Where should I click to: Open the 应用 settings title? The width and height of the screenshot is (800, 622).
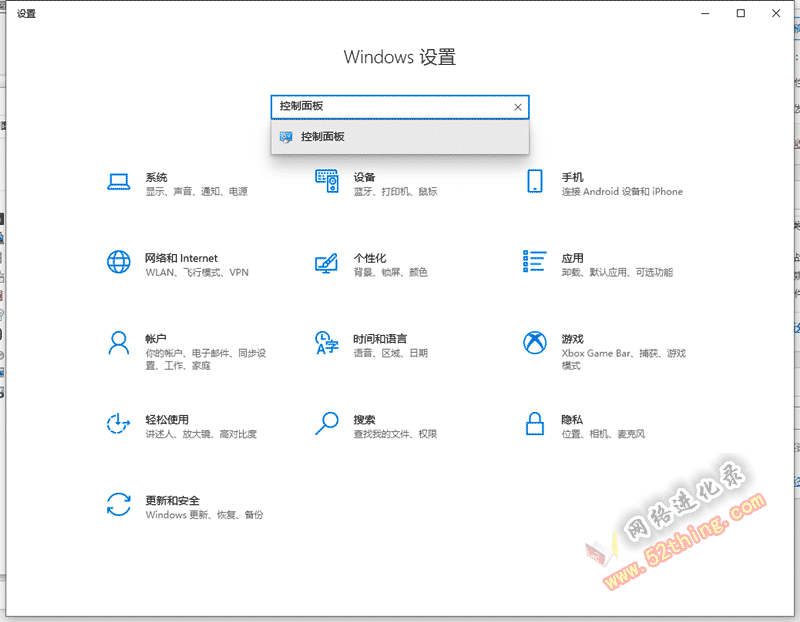click(x=572, y=258)
